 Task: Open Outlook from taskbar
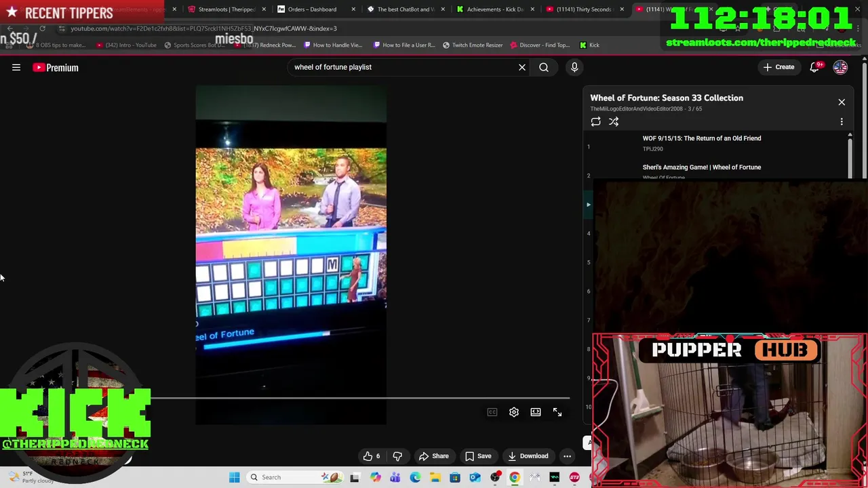pos(475,477)
